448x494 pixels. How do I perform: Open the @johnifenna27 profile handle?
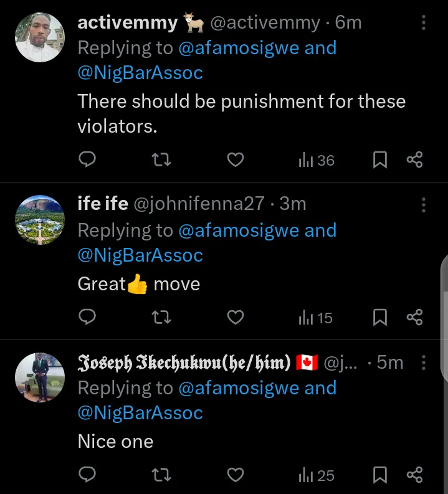coord(198,204)
